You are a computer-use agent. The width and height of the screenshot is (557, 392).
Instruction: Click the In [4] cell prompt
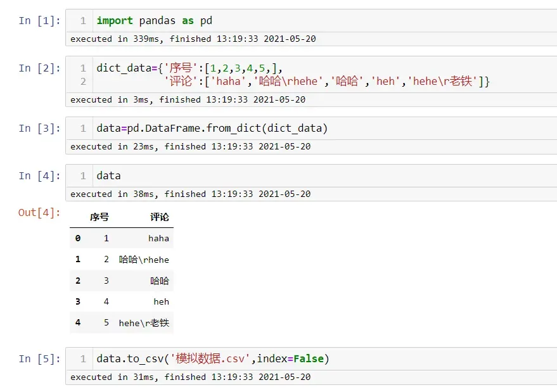click(39, 176)
